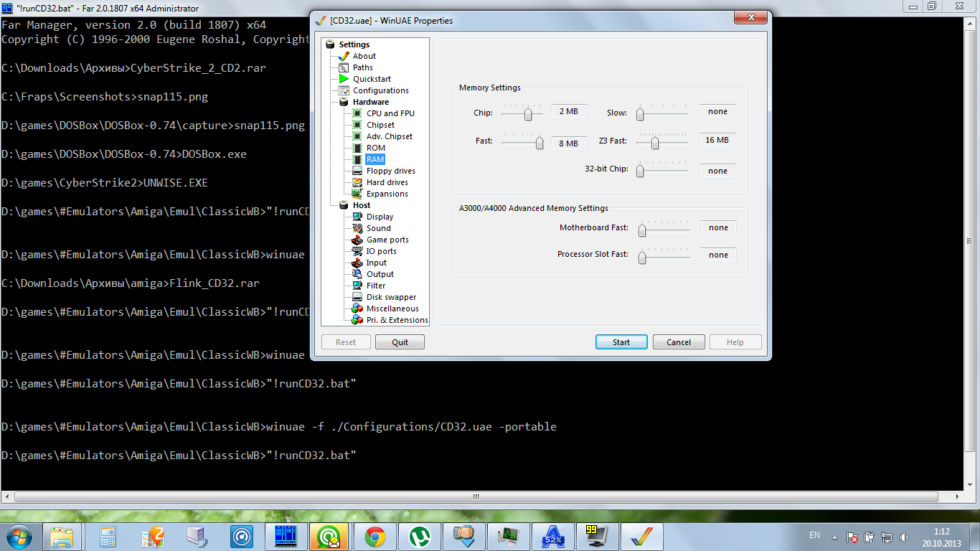Click the Cancel button
The width and height of the screenshot is (980, 551).
(x=678, y=342)
